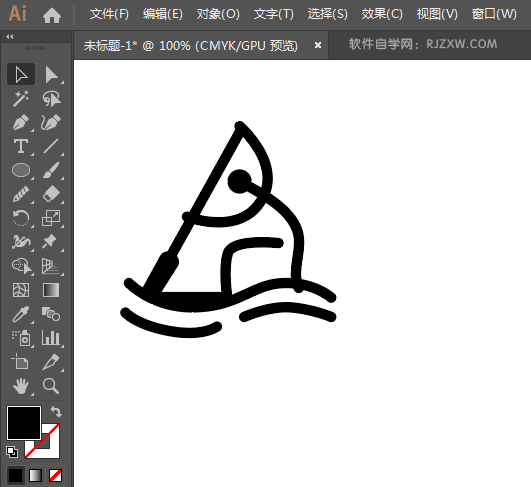
Task: Set paint mode to None
Action: (55, 475)
